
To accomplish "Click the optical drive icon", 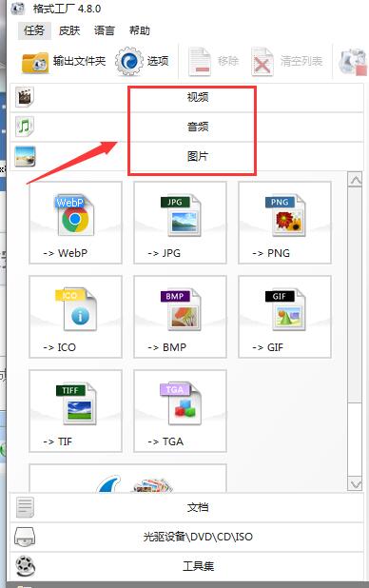I will (25, 537).
